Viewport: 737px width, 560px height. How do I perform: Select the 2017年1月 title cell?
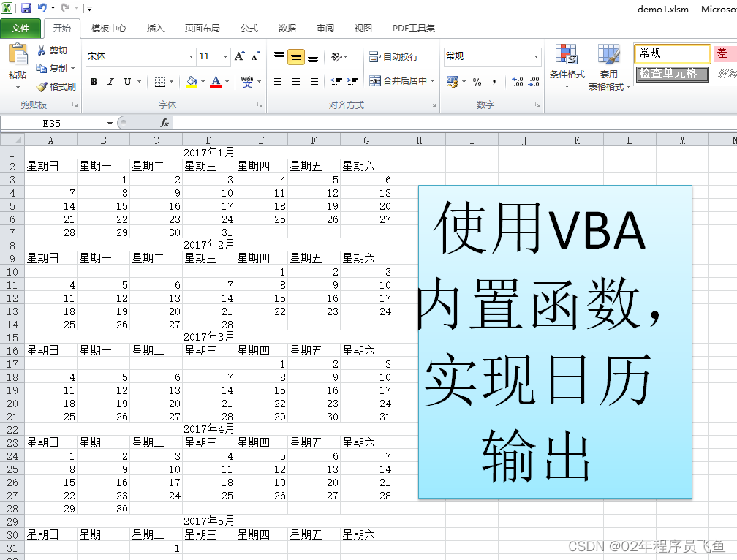(x=208, y=153)
